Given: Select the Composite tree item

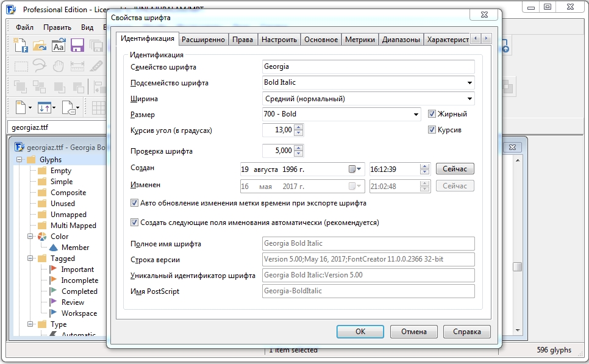Looking at the screenshot, I should click(68, 192).
